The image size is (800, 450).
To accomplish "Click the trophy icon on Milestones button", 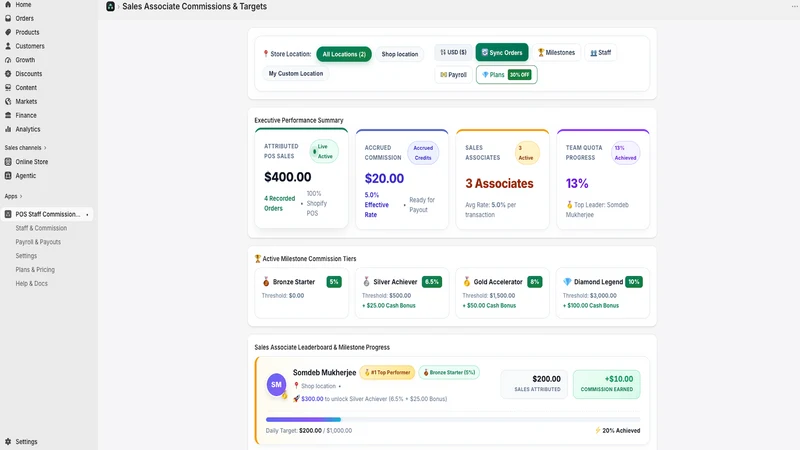I will pyautogui.click(x=541, y=53).
